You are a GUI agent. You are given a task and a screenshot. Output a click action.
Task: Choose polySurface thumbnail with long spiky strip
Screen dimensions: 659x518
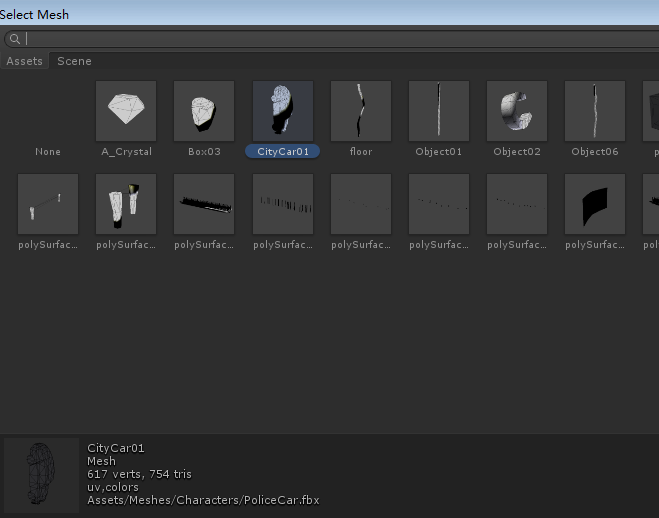click(204, 204)
